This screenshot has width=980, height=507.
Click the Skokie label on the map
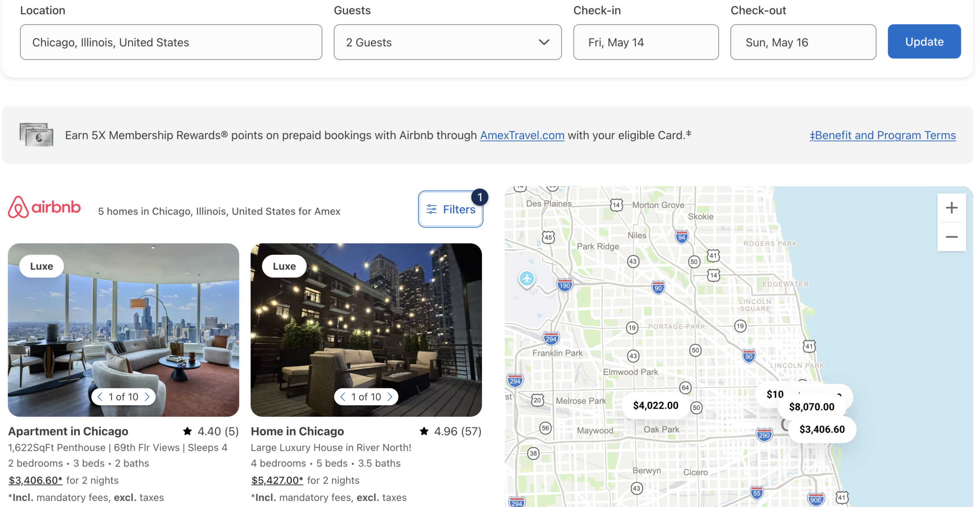[700, 217]
